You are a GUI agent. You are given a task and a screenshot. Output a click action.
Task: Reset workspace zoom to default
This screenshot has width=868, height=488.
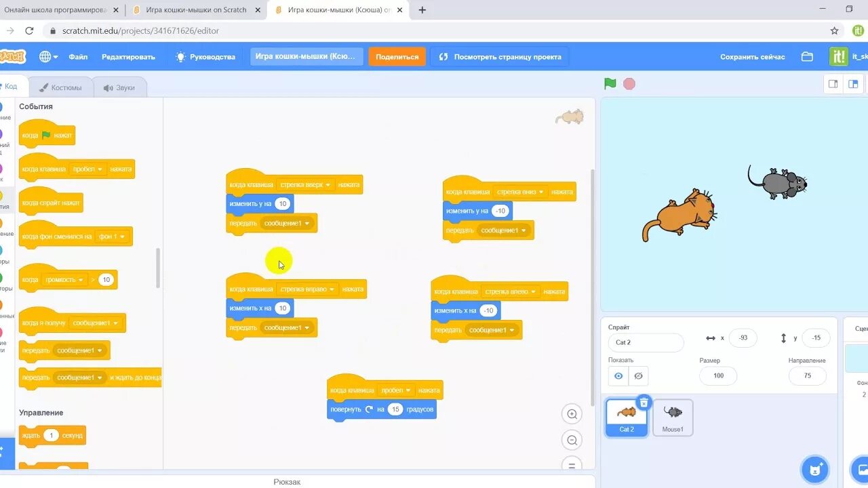(x=572, y=465)
